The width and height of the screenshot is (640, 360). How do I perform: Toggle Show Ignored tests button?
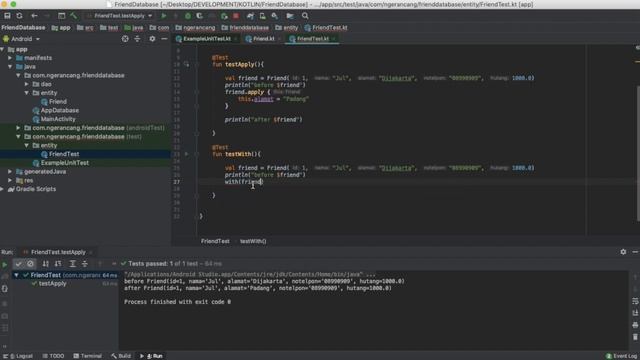click(x=30, y=264)
